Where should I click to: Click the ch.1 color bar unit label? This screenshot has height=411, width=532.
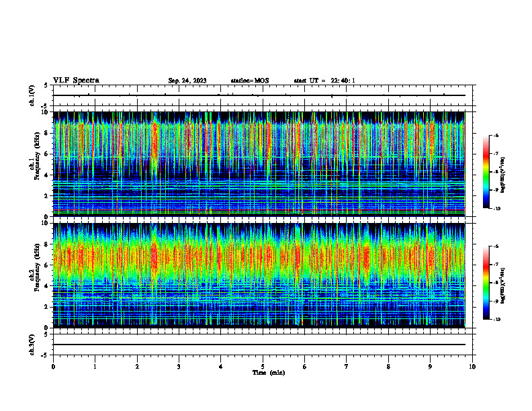click(504, 175)
